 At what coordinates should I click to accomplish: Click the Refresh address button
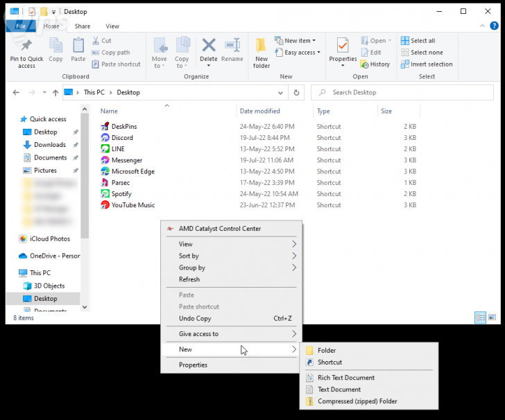coord(296,93)
